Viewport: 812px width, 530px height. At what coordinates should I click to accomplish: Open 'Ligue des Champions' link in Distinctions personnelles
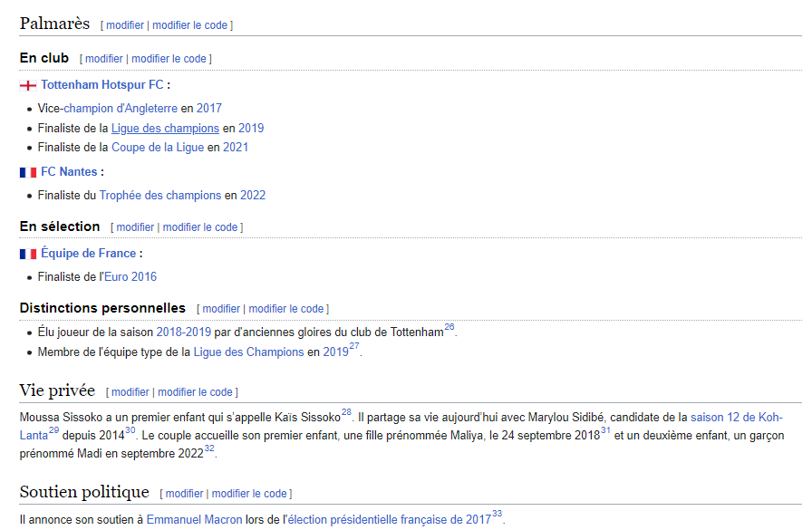click(x=248, y=352)
